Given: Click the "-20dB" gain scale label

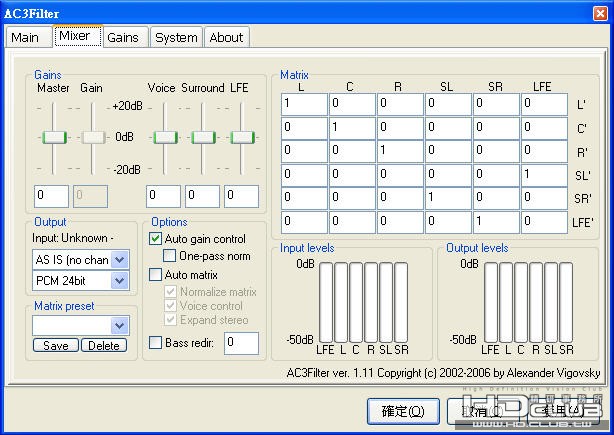Looking at the screenshot, I should pyautogui.click(x=127, y=170).
